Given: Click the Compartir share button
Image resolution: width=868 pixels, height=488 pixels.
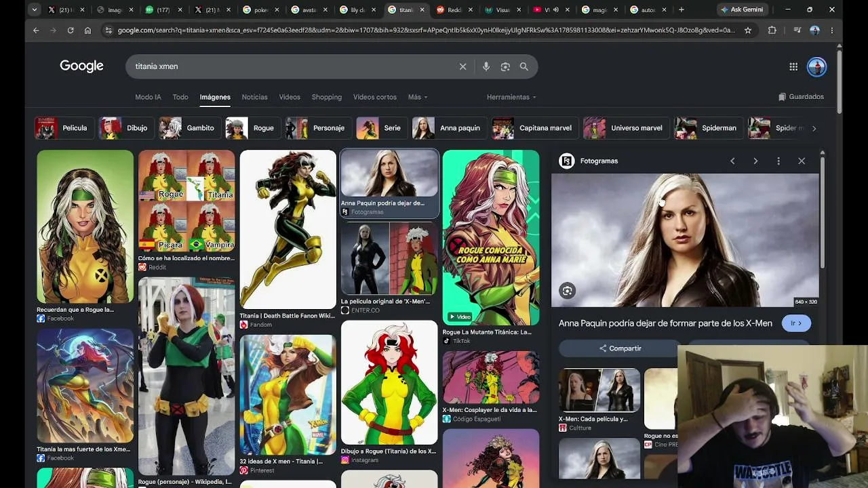Looking at the screenshot, I should tap(620, 348).
